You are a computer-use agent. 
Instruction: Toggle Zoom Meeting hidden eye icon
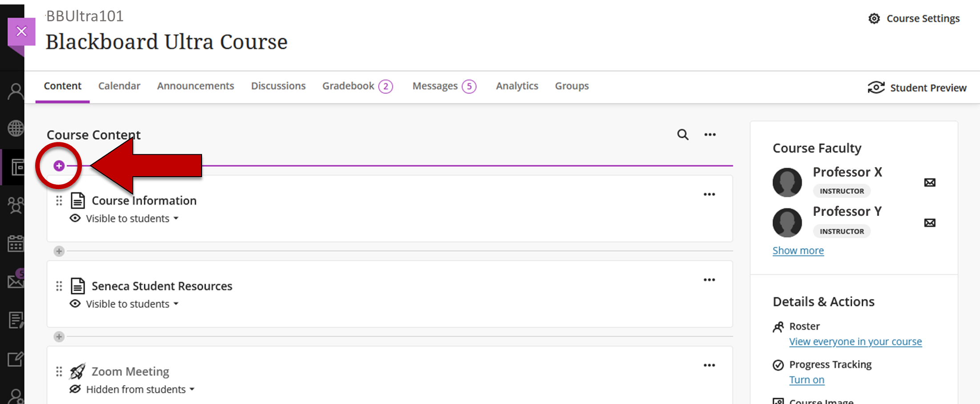coord(75,389)
